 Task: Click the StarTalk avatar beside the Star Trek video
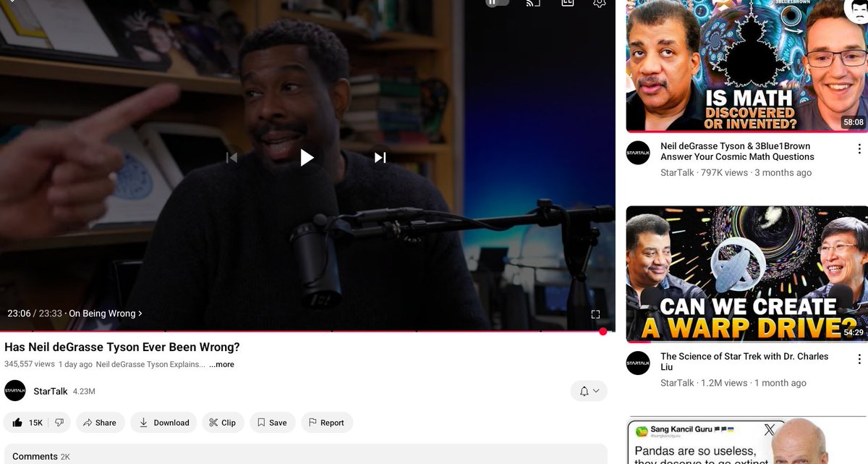point(638,363)
